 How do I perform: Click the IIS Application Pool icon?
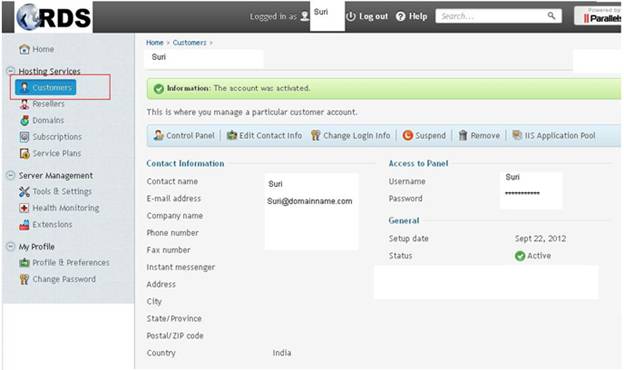(x=517, y=135)
